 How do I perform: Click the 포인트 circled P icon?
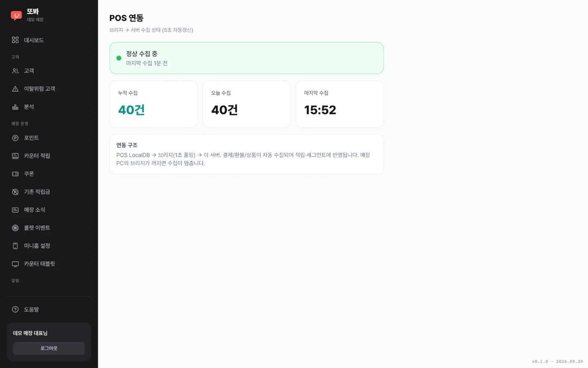[x=15, y=138]
